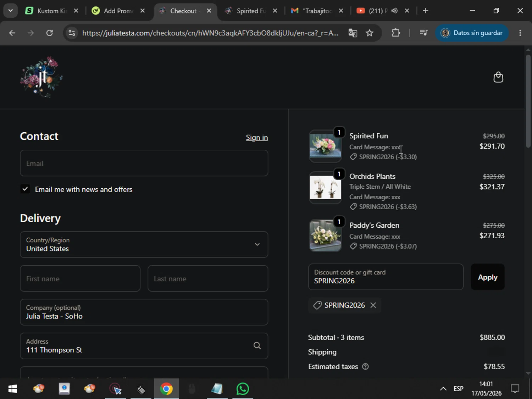
Task: Go back to previous page
Action: pos(12,33)
